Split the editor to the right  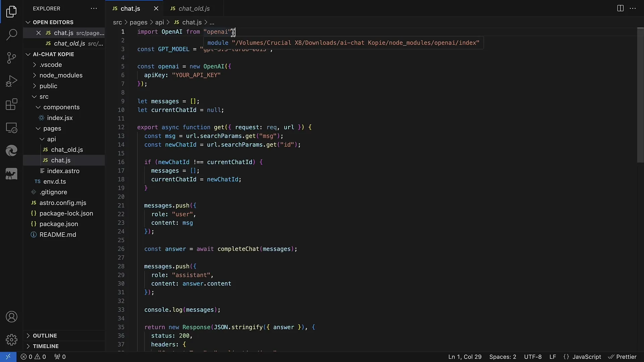point(620,8)
